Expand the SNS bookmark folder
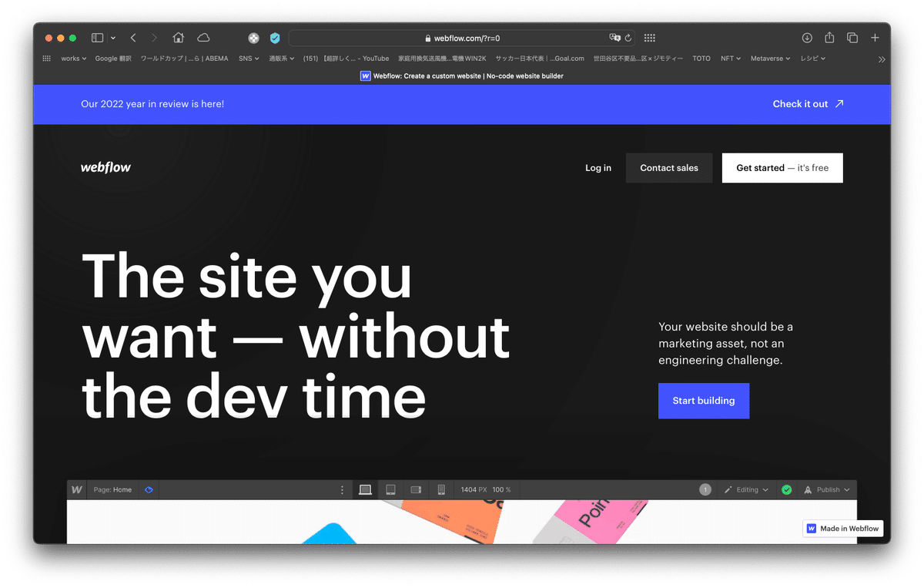 click(x=249, y=59)
